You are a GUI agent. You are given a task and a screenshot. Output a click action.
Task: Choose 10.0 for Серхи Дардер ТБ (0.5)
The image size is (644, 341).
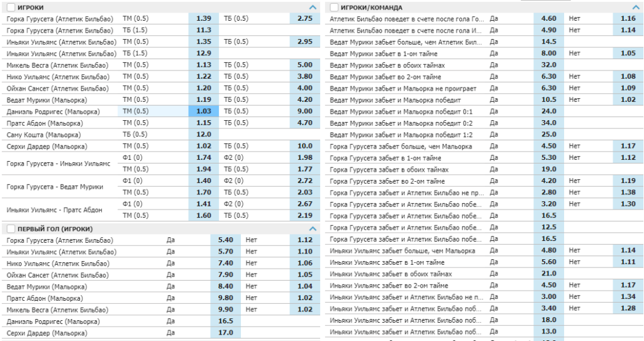click(x=305, y=146)
